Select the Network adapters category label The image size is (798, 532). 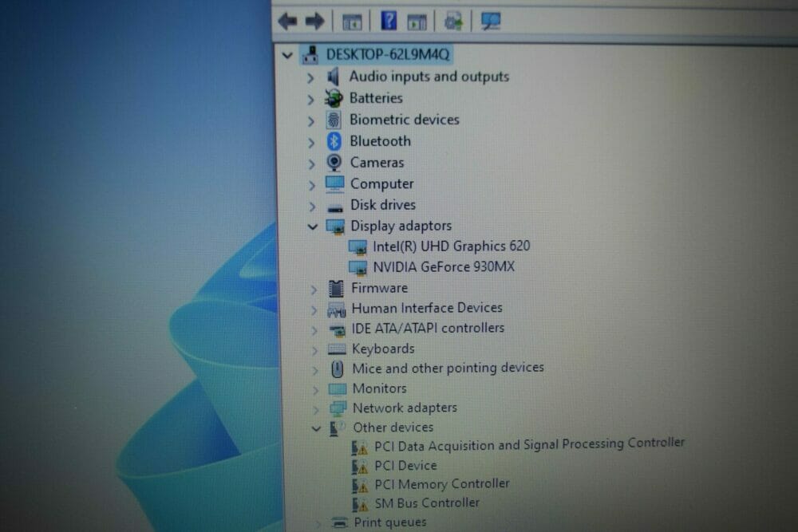click(x=405, y=408)
